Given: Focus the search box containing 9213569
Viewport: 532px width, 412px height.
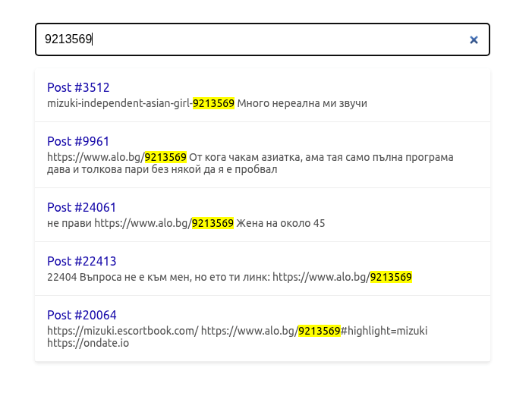Looking at the screenshot, I should [263, 39].
